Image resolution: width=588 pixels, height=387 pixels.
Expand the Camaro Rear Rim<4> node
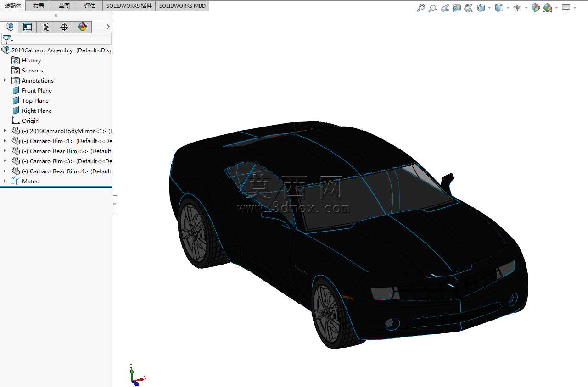coord(5,171)
